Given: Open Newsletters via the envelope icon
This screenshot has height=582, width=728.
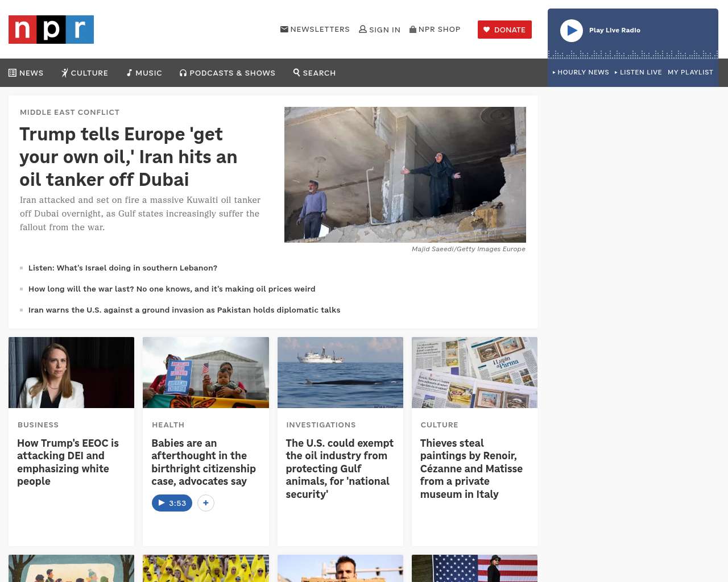Looking at the screenshot, I should (284, 29).
